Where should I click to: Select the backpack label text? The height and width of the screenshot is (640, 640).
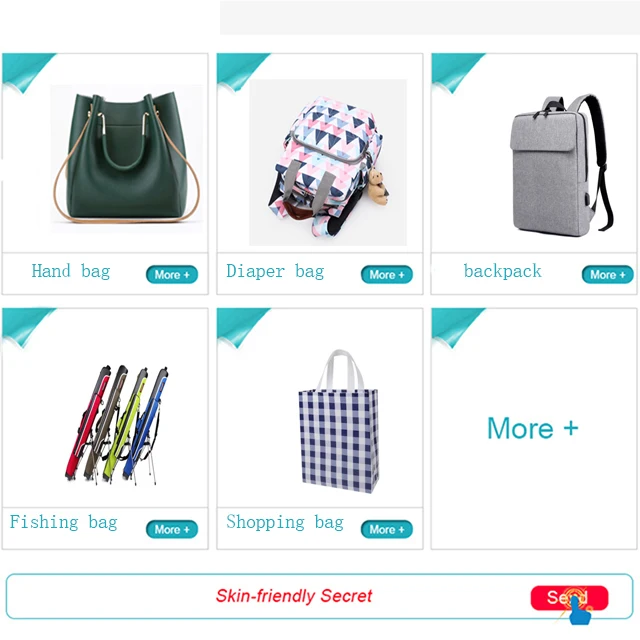[502, 271]
